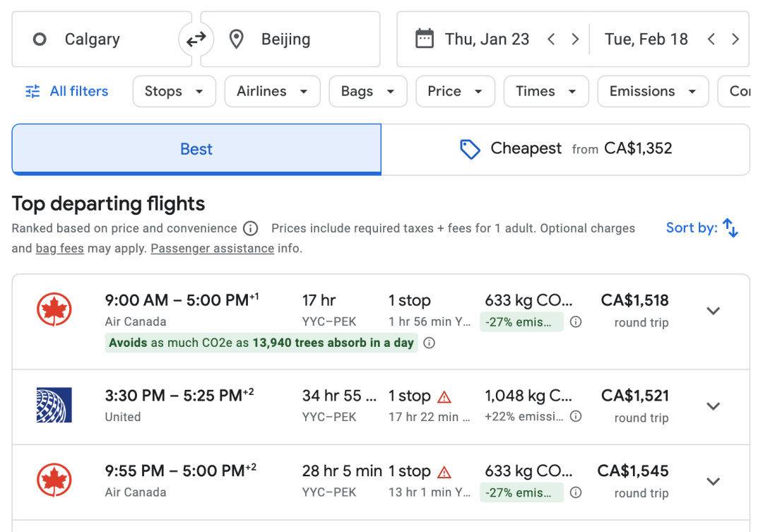Open the Stops filter dropdown
763x532 pixels.
point(174,91)
